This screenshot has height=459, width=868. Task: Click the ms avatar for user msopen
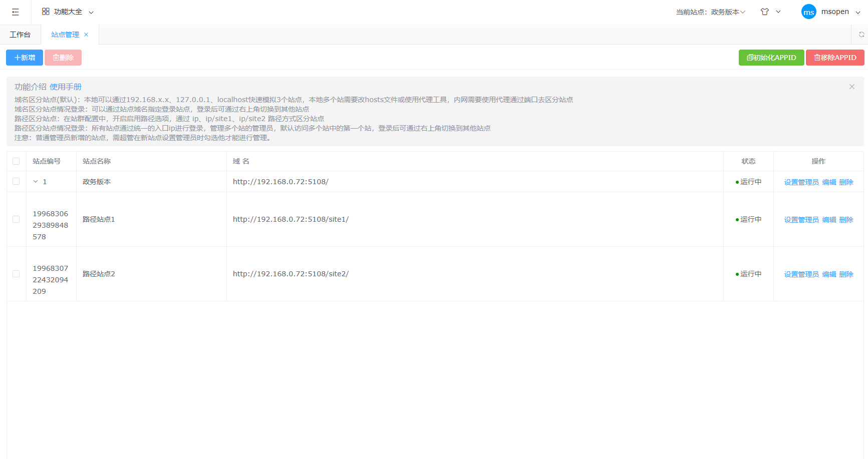808,11
